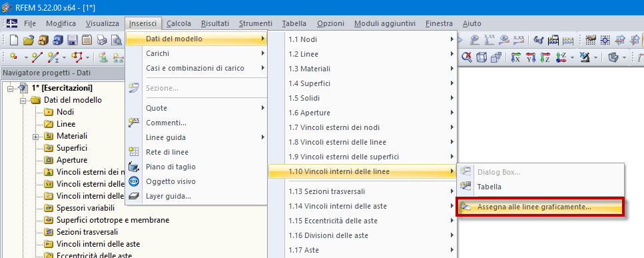Click the microscope icon
Image resolution: width=644 pixels, height=258 pixels.
pos(585,57)
